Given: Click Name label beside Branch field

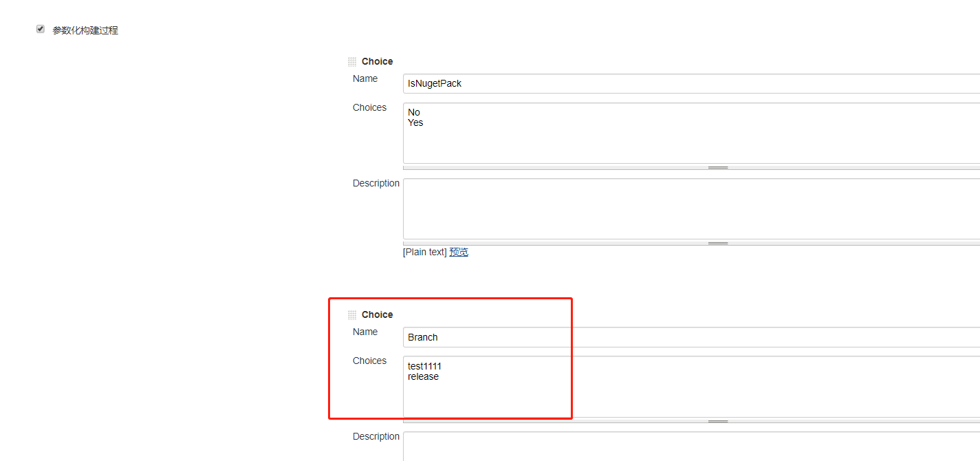Looking at the screenshot, I should click(365, 332).
